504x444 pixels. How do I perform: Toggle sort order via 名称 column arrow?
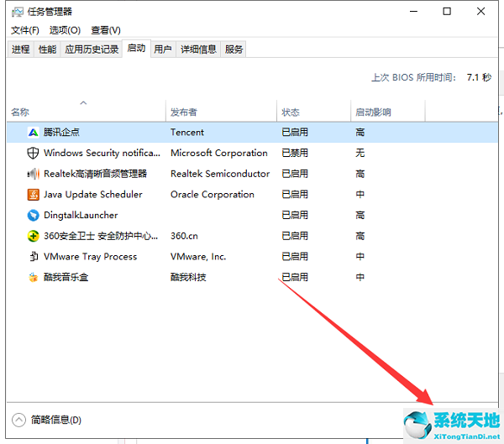[83, 102]
